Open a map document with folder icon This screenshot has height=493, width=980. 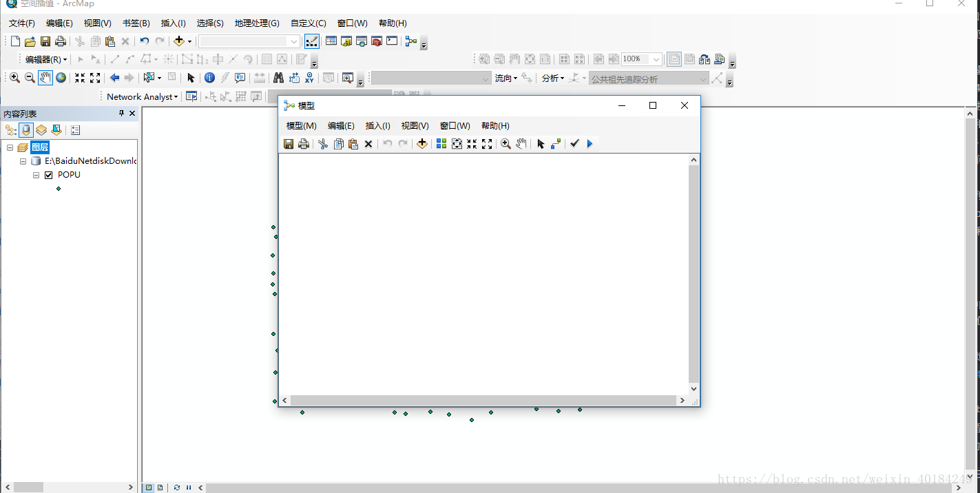30,41
